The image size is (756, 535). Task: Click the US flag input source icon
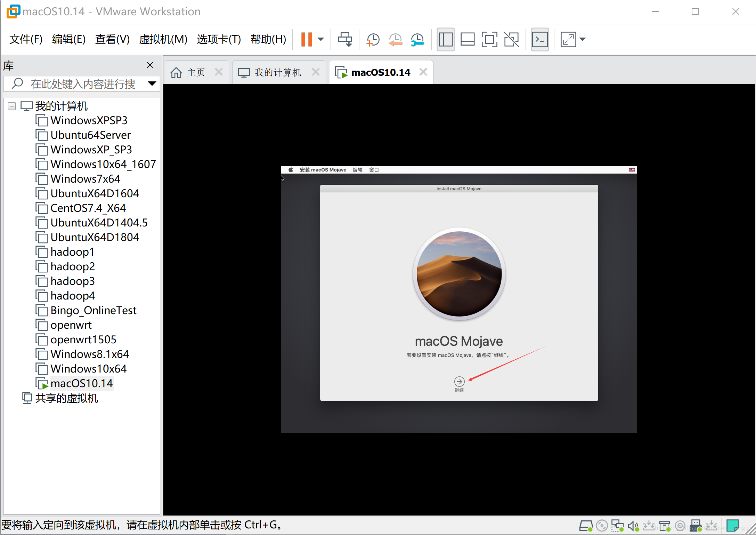632,170
